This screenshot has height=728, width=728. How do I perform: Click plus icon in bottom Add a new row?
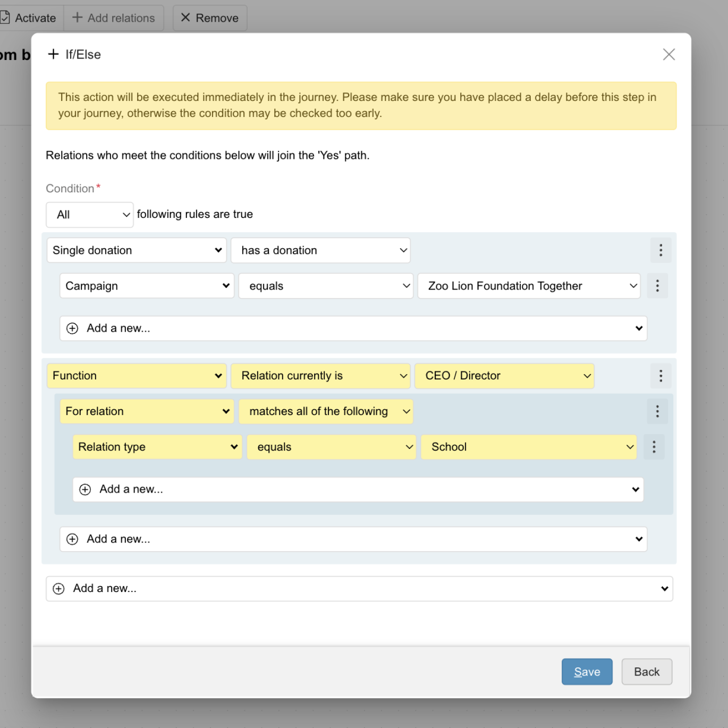point(59,589)
